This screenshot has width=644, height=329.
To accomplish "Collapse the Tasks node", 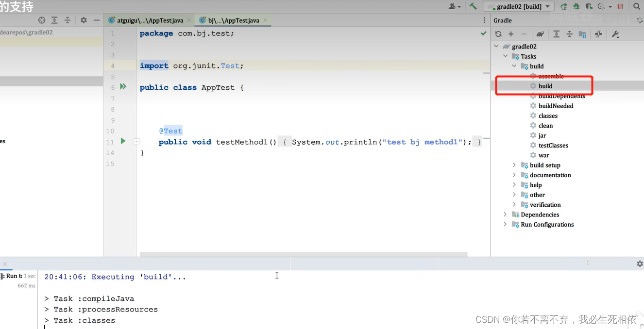I will [x=506, y=56].
